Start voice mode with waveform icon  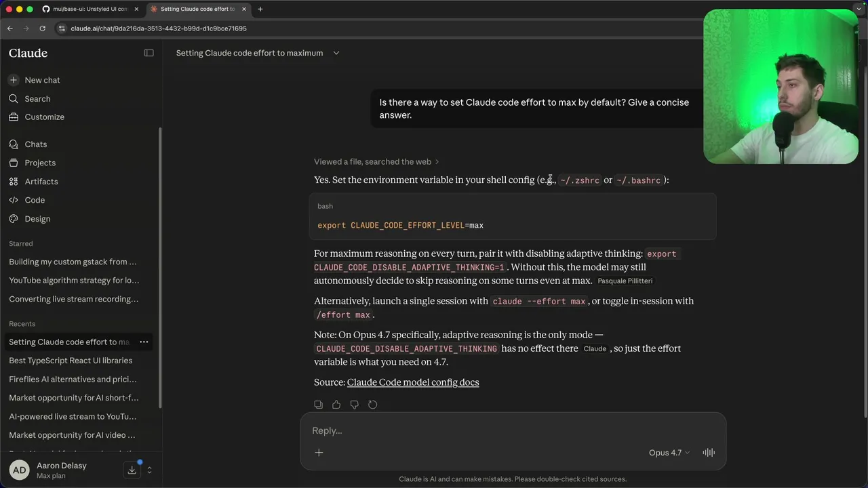point(709,453)
